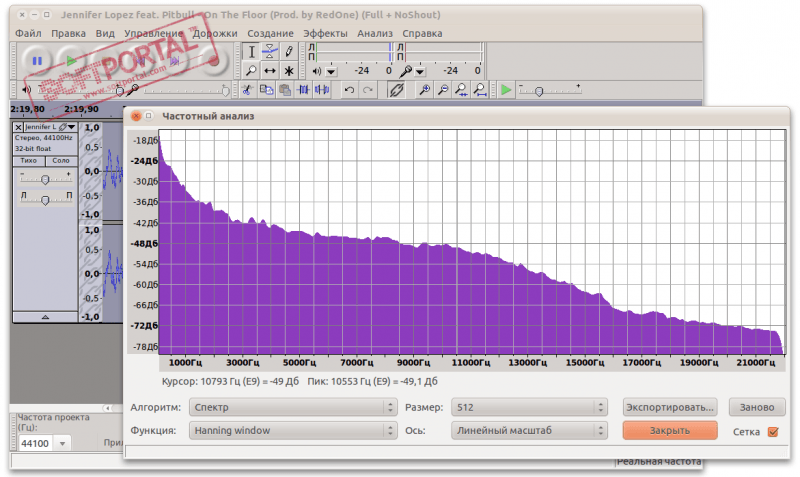
Task: Click the Заново replot button
Action: click(x=757, y=407)
